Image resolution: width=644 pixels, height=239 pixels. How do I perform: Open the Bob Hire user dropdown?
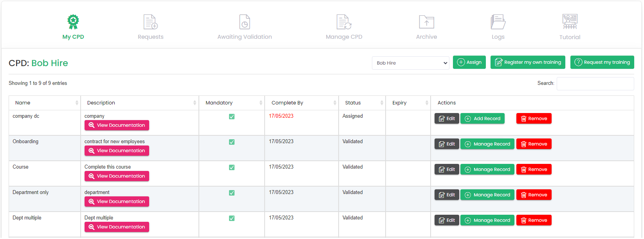(410, 63)
